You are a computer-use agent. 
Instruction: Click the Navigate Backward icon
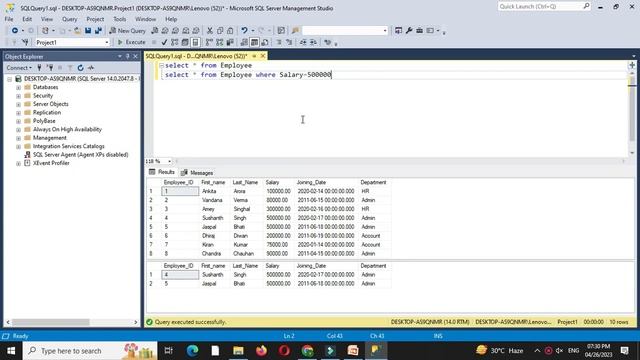[15, 31]
